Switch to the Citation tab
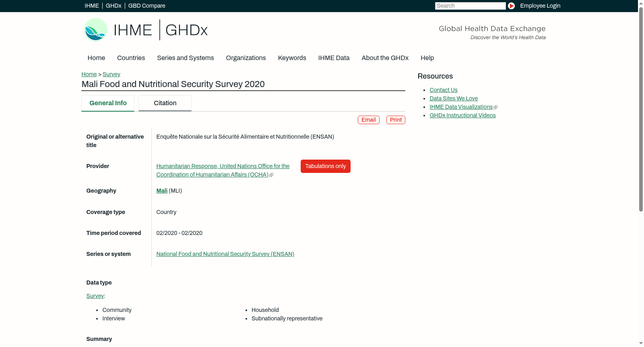This screenshot has width=644, height=347. point(165,103)
